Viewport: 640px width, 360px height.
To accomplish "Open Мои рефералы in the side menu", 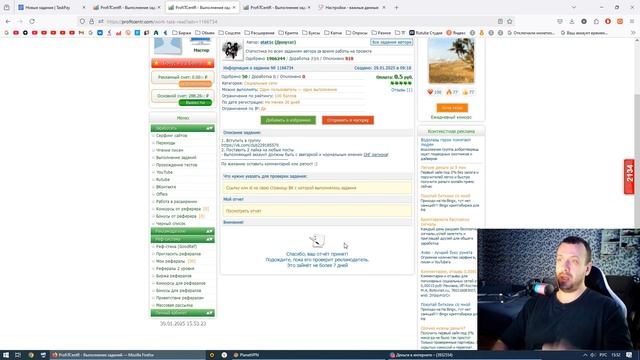I will click(x=170, y=261).
